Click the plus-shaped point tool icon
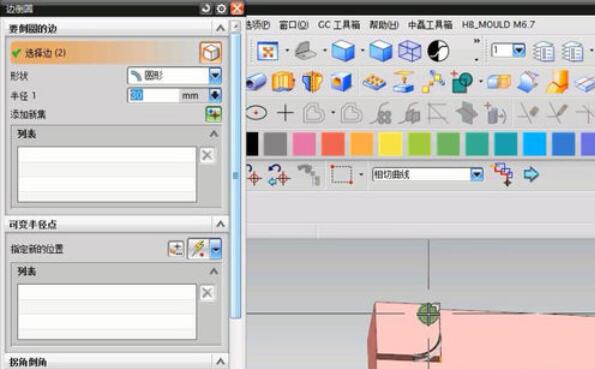Screen dimensions: 595x369 286,113
